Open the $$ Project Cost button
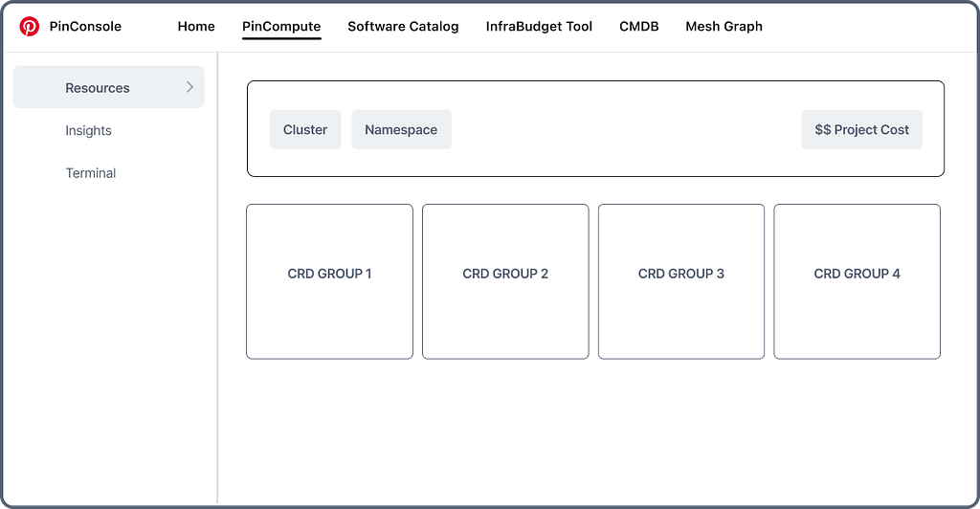980x509 pixels. 862,129
